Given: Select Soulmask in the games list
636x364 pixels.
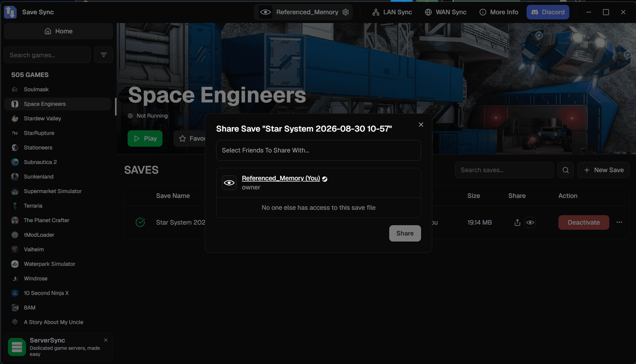Looking at the screenshot, I should tap(58, 89).
